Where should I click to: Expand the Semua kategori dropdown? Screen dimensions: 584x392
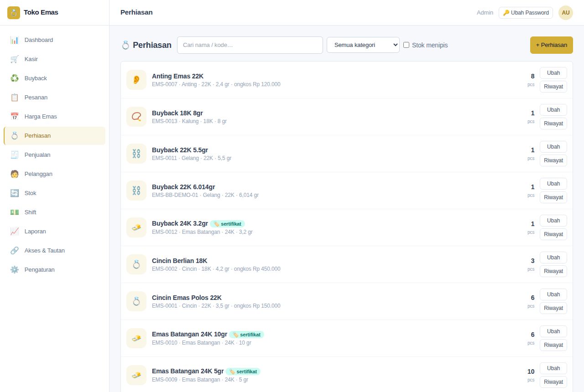[363, 45]
